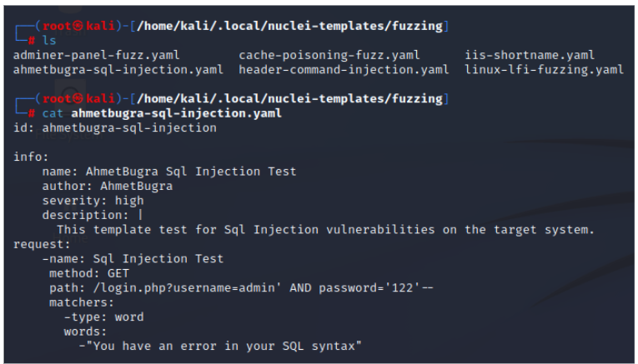Click the faded Home desktop icon behind terminal
Viewport: 638px width, 364px height.
pyautogui.click(x=70, y=237)
